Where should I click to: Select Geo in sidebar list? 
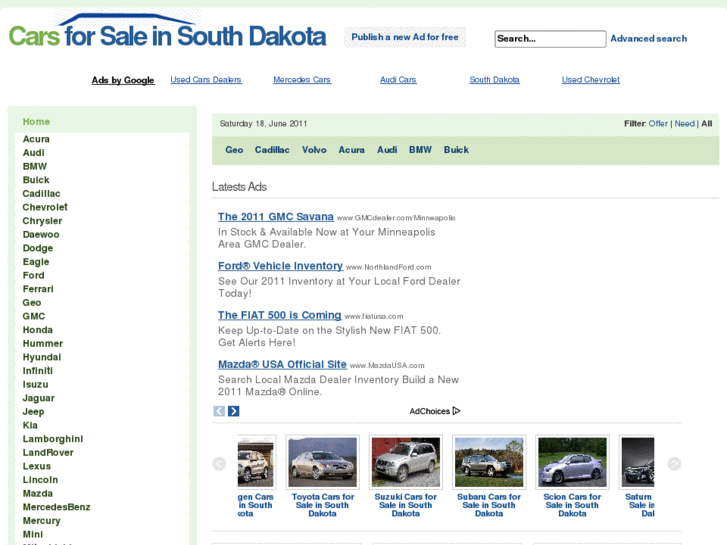[x=32, y=302]
